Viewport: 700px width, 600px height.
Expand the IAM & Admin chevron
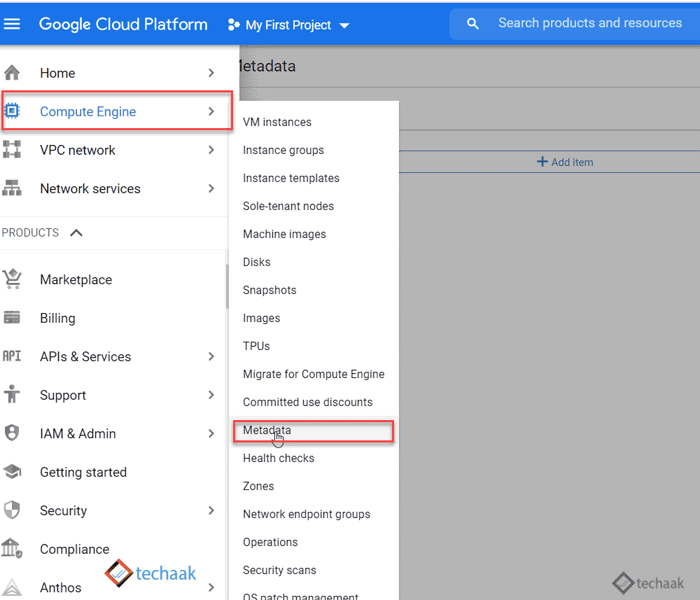211,433
